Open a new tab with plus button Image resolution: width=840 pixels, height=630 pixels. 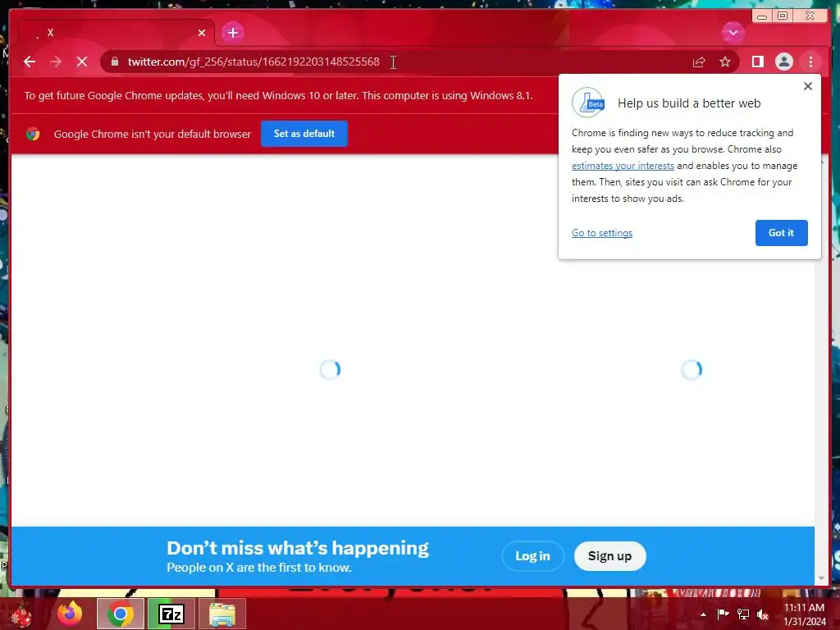[232, 33]
